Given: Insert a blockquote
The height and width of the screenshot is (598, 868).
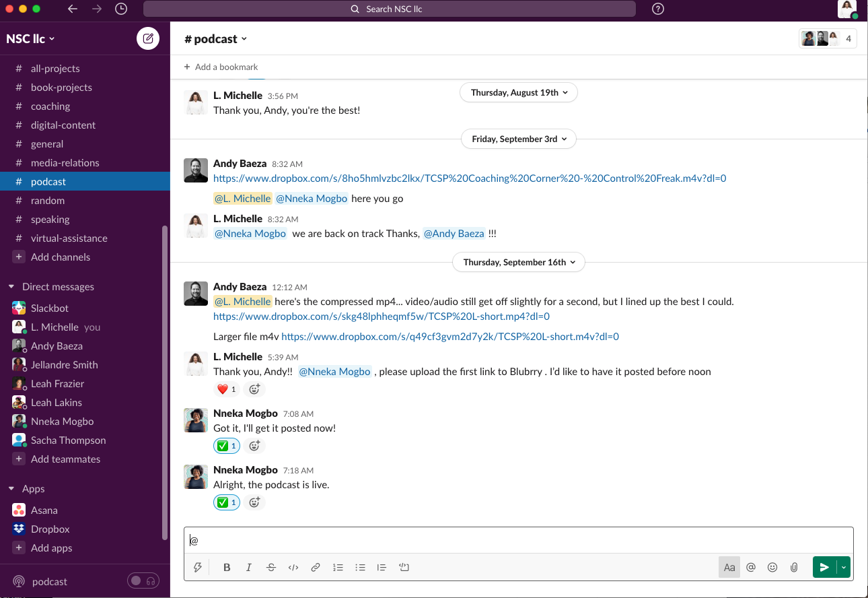Looking at the screenshot, I should 382,567.
